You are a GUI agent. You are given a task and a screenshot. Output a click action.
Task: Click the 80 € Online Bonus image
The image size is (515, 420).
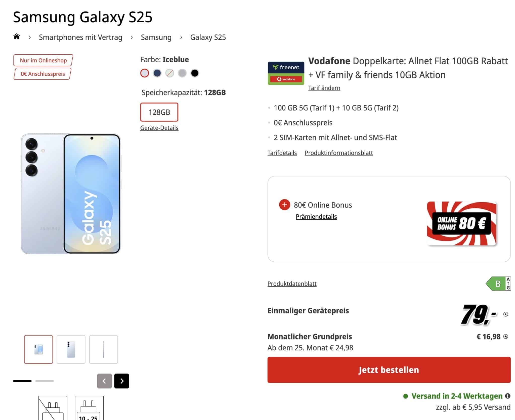coord(461,223)
